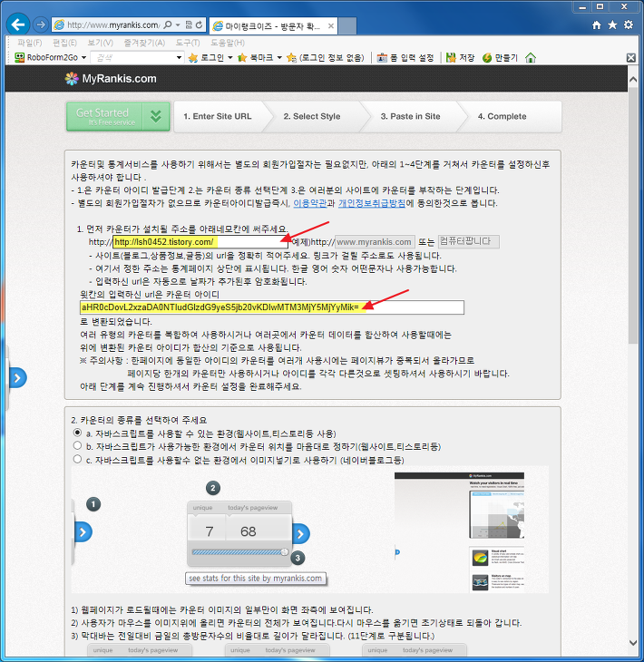This screenshot has width=644, height=662.
Task: Go to step 3. Paste in Site
Action: click(x=410, y=116)
